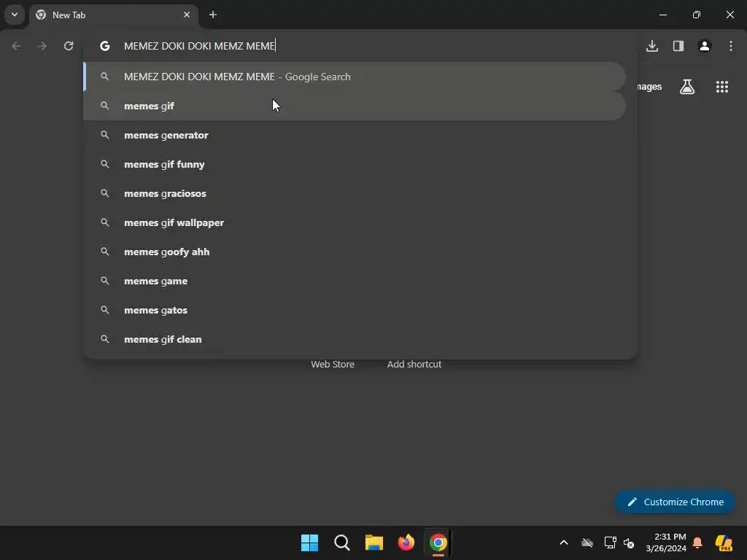Show hidden system tray icons
Screen dimensions: 747x560
[564, 542]
